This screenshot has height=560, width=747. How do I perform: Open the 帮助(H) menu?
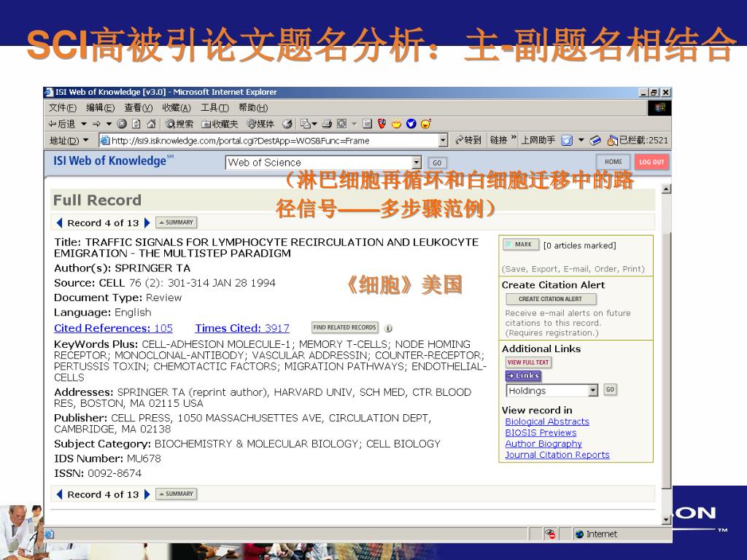tap(253, 108)
